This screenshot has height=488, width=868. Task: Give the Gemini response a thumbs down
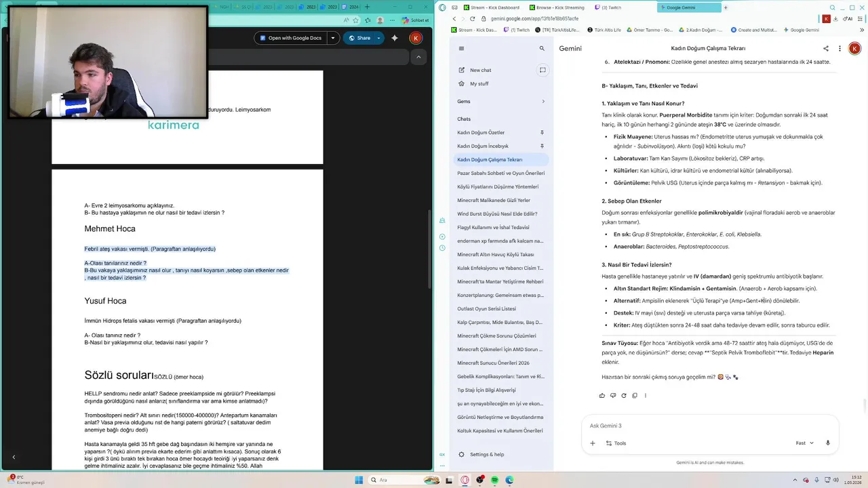tap(613, 395)
